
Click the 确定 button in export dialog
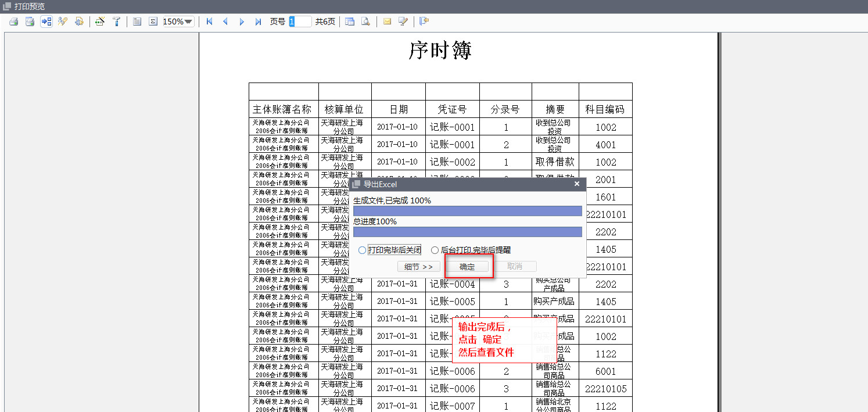click(x=467, y=267)
